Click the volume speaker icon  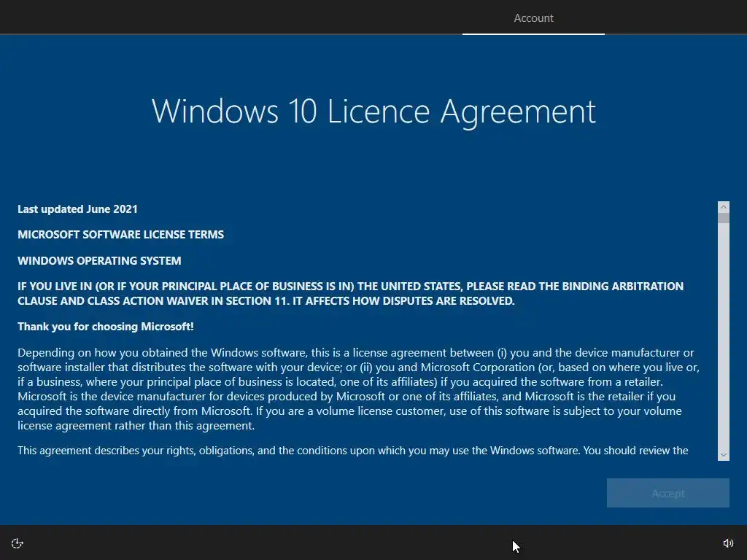[x=728, y=543]
